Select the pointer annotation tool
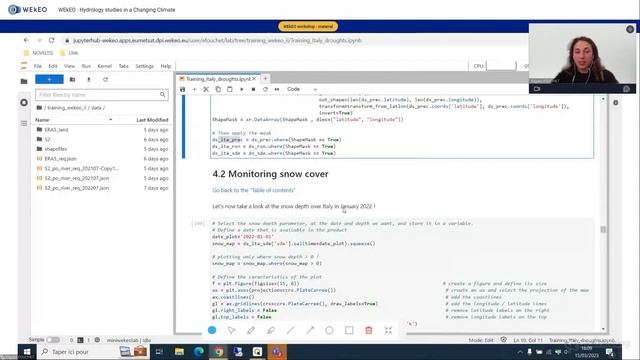The height and width of the screenshot is (360, 640). pyautogui.click(x=231, y=330)
